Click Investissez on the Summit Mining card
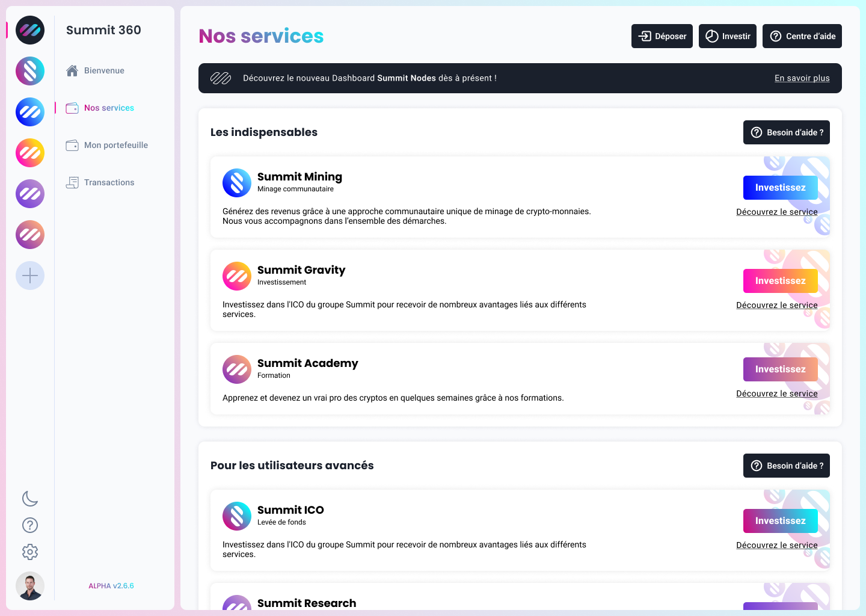The height and width of the screenshot is (616, 866). coord(781,188)
